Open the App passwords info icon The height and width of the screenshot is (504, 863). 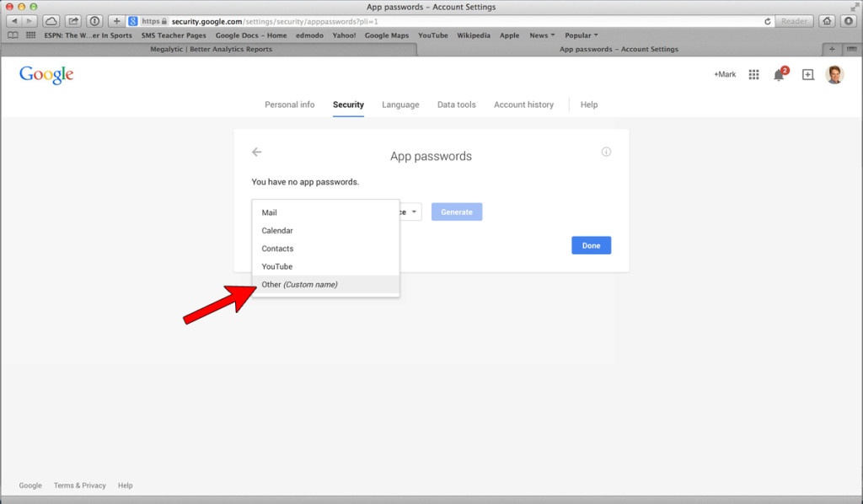(605, 152)
